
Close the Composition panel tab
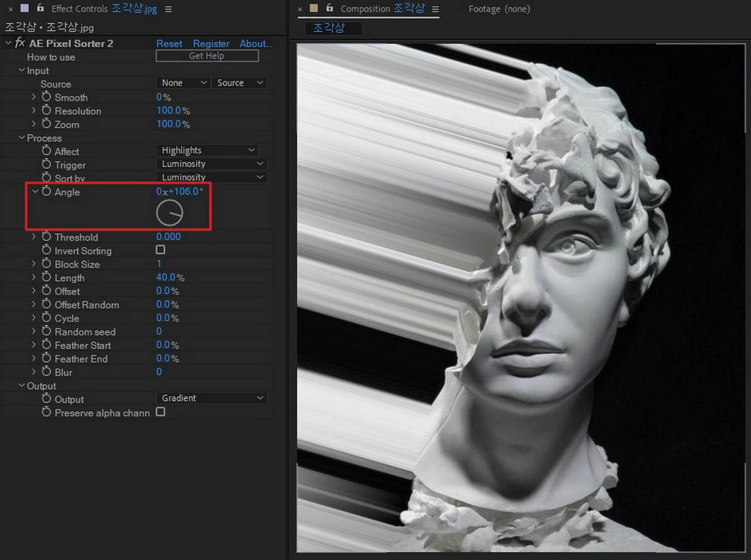coord(299,9)
